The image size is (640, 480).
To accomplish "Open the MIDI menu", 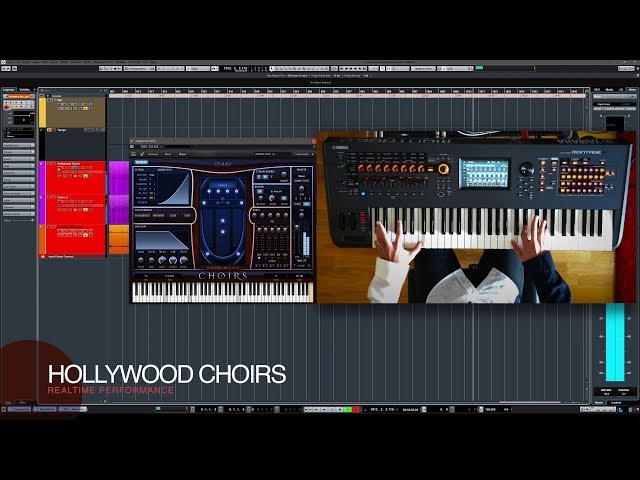I will pyautogui.click(x=44, y=62).
